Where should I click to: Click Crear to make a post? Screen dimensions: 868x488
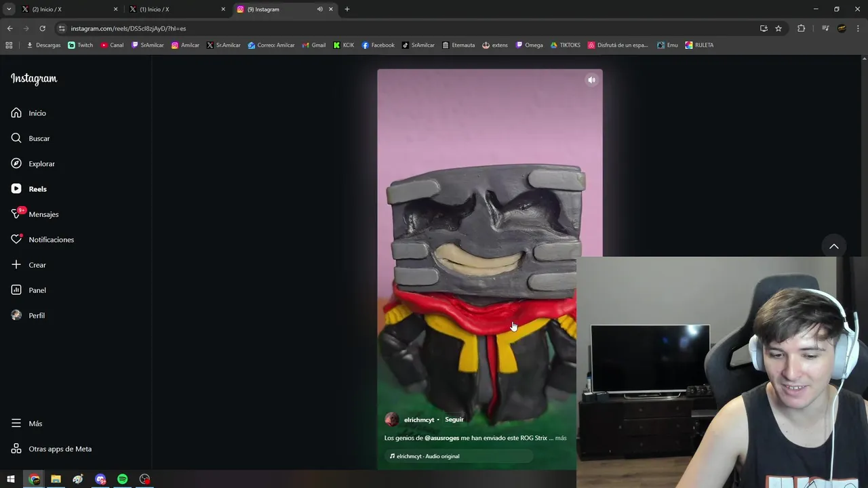click(x=28, y=265)
